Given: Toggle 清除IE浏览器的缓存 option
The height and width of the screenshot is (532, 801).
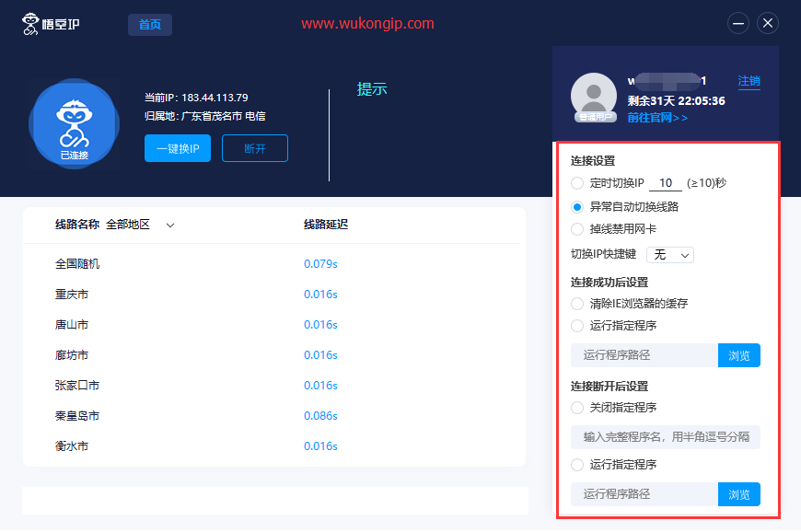Looking at the screenshot, I should (x=577, y=304).
